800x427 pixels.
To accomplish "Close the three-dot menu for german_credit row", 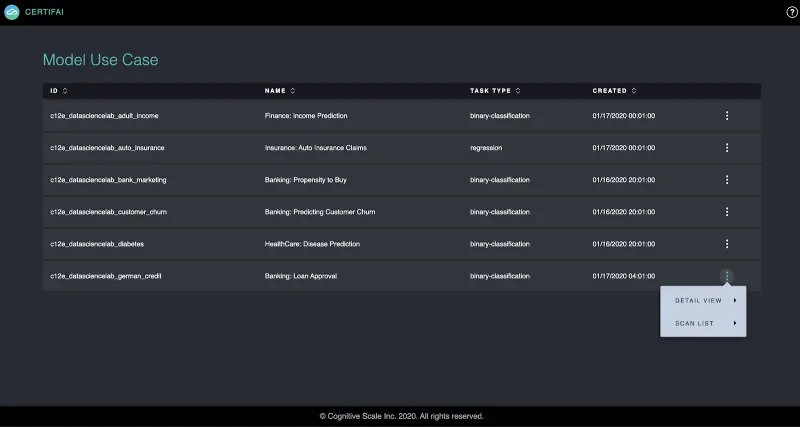I will coord(727,276).
